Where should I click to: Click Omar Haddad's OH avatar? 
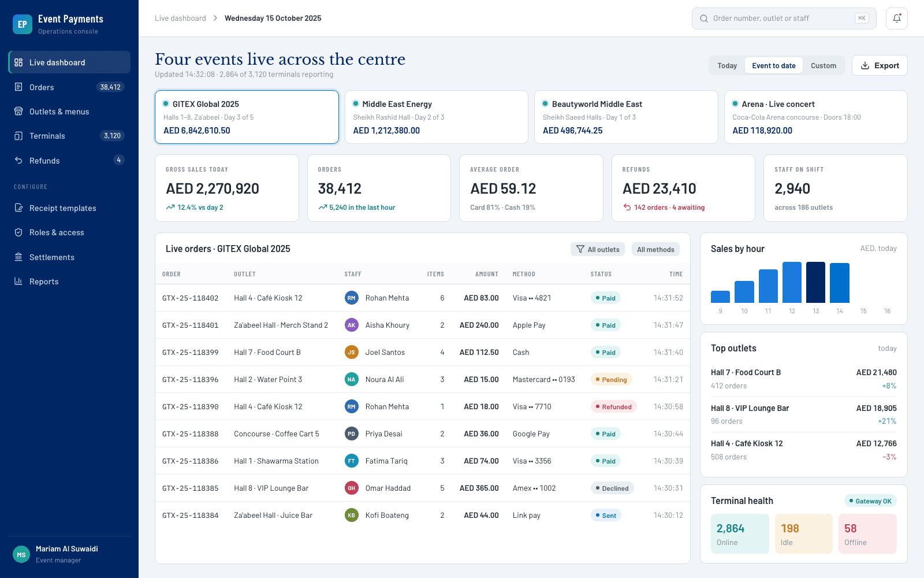click(351, 488)
